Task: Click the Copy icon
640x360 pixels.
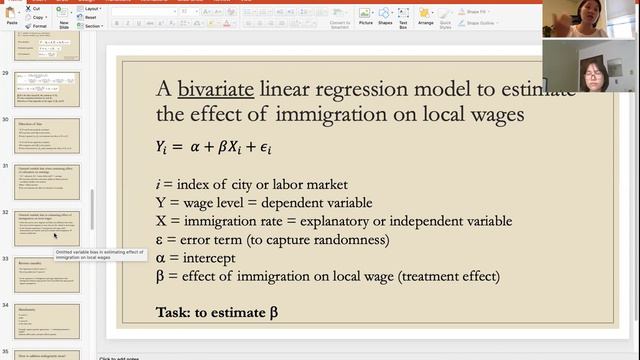Action: 28,18
